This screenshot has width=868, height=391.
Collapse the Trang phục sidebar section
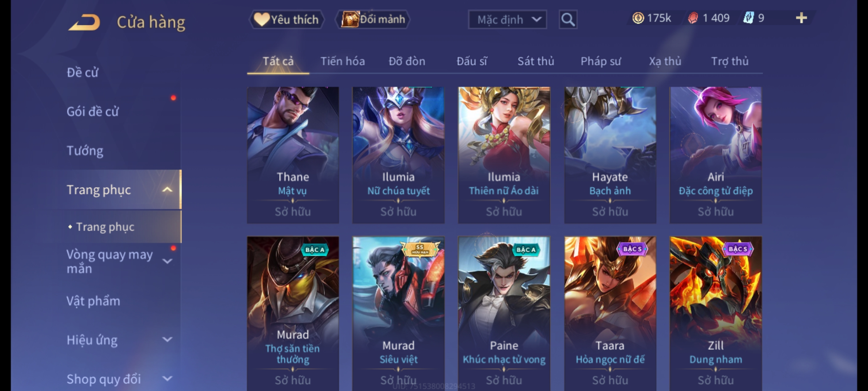pos(167,190)
